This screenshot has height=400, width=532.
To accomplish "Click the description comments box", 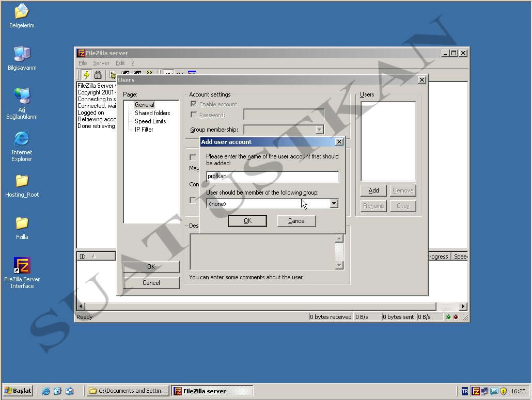I will click(262, 252).
